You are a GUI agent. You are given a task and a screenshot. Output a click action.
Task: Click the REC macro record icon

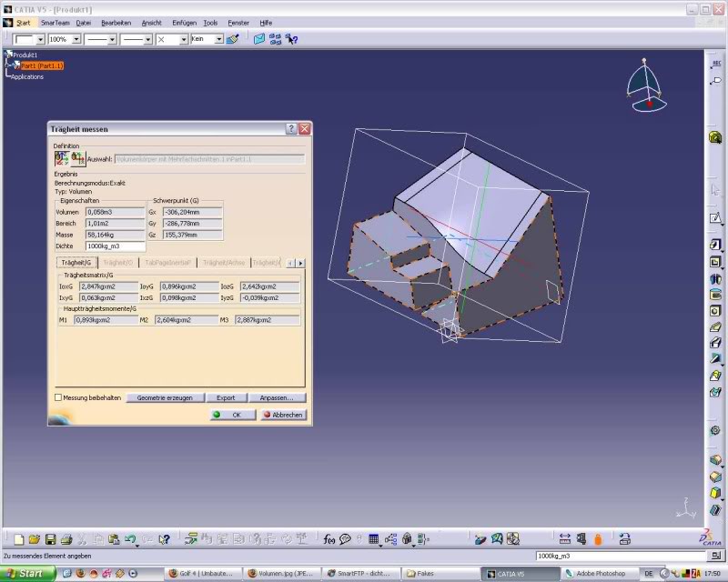click(x=715, y=64)
